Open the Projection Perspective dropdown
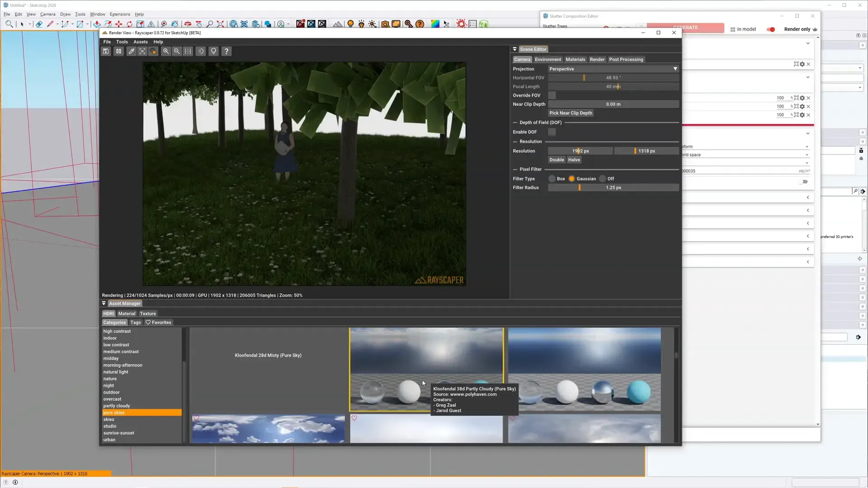Screen dimensions: 868x488 613,69
